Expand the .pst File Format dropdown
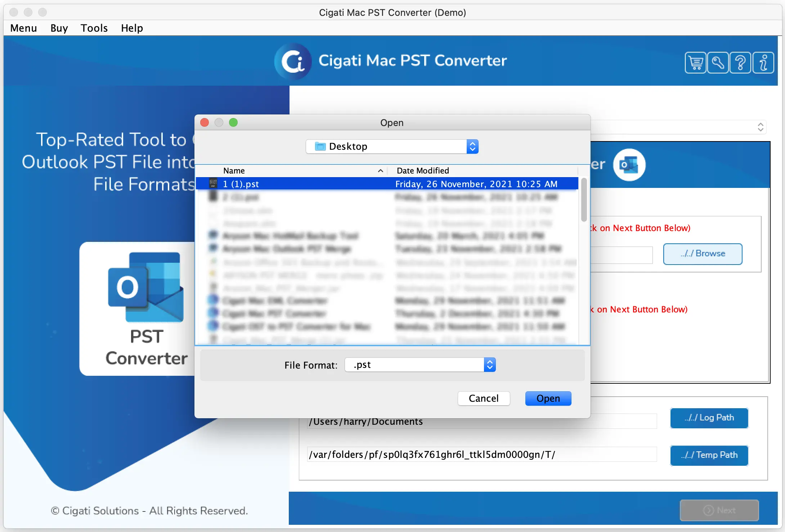This screenshot has width=785, height=532. (x=489, y=365)
